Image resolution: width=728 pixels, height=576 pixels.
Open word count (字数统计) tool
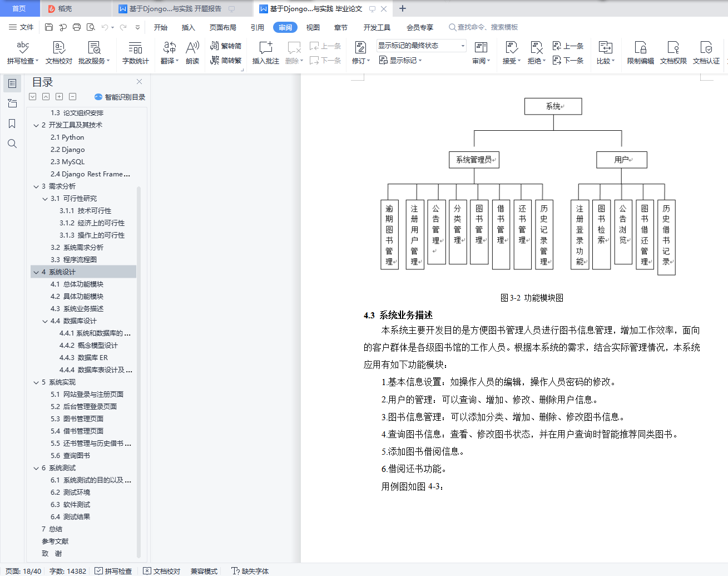[x=135, y=53]
